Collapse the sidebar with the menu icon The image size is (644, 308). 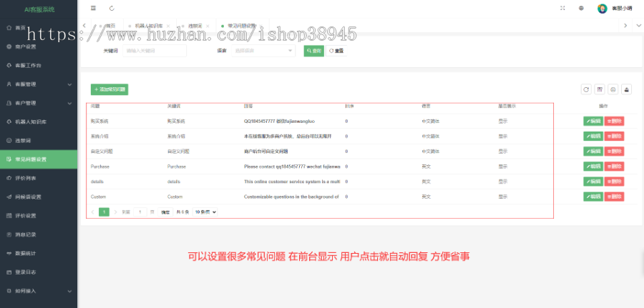(94, 9)
